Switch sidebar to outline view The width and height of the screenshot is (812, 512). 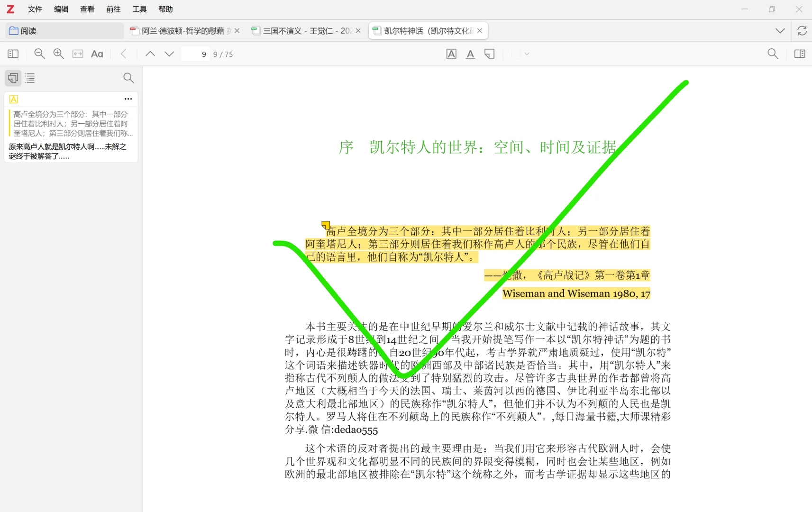click(30, 78)
